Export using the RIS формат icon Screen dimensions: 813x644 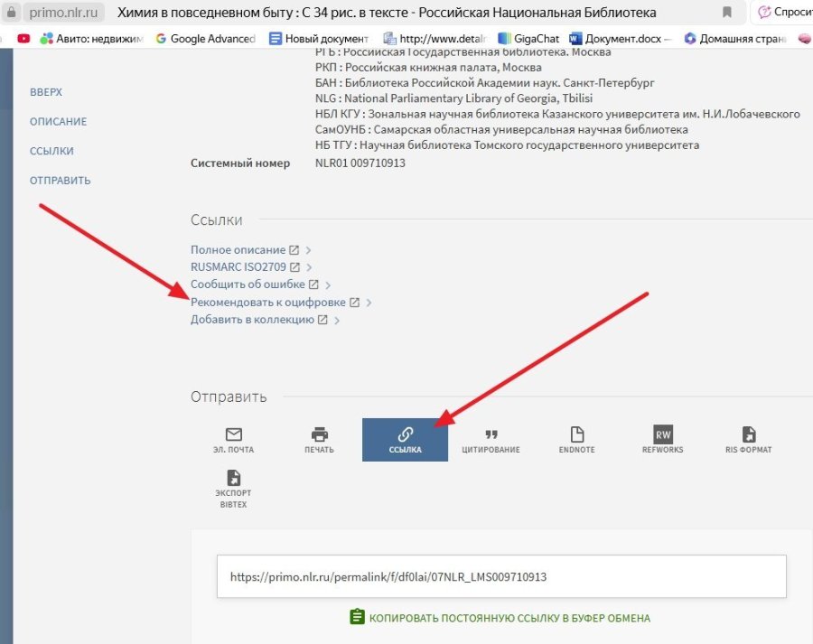[748, 434]
